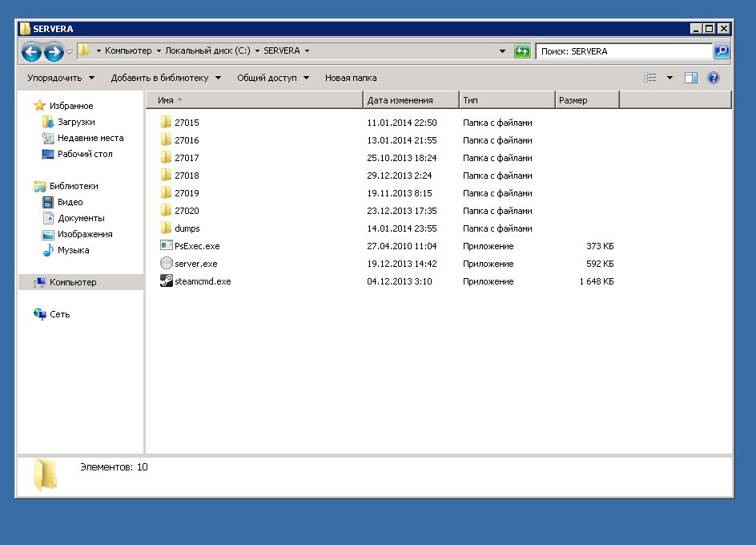756x545 pixels.
Task: Select the steamcmd.exe file icon
Action: coord(167,281)
